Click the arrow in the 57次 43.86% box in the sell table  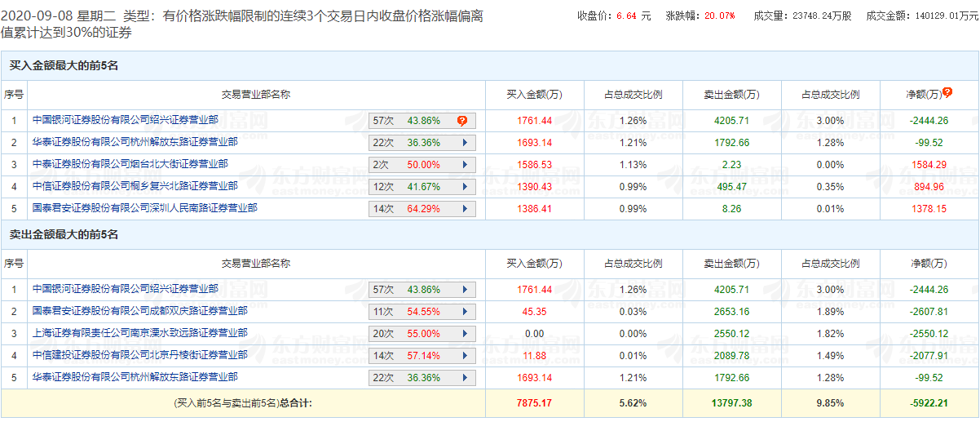click(x=465, y=290)
